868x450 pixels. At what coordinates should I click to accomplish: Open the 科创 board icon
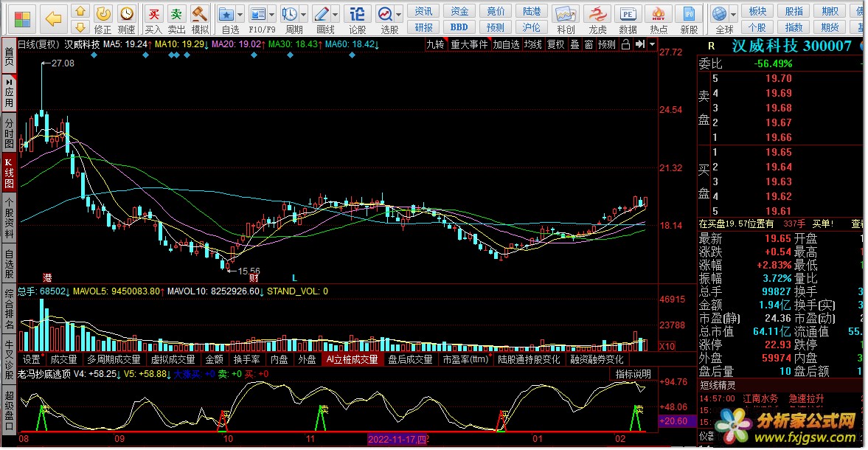565,15
